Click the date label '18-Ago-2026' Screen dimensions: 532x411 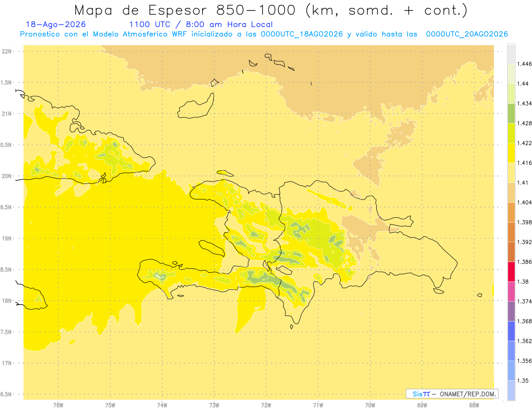[x=56, y=24]
